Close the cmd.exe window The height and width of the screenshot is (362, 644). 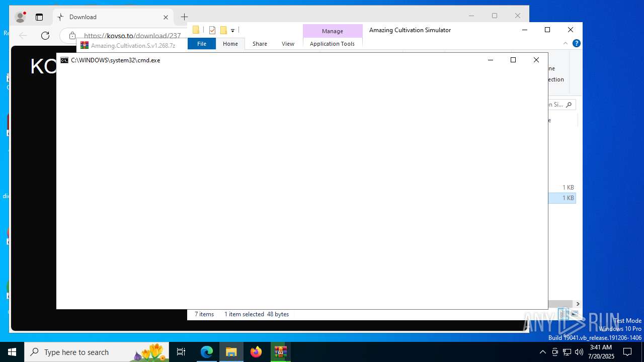536,60
